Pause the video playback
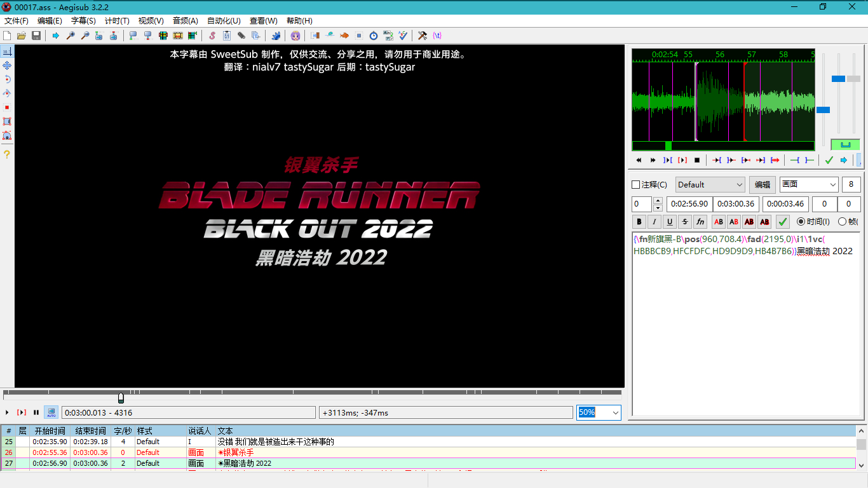This screenshot has height=488, width=868. click(x=36, y=412)
